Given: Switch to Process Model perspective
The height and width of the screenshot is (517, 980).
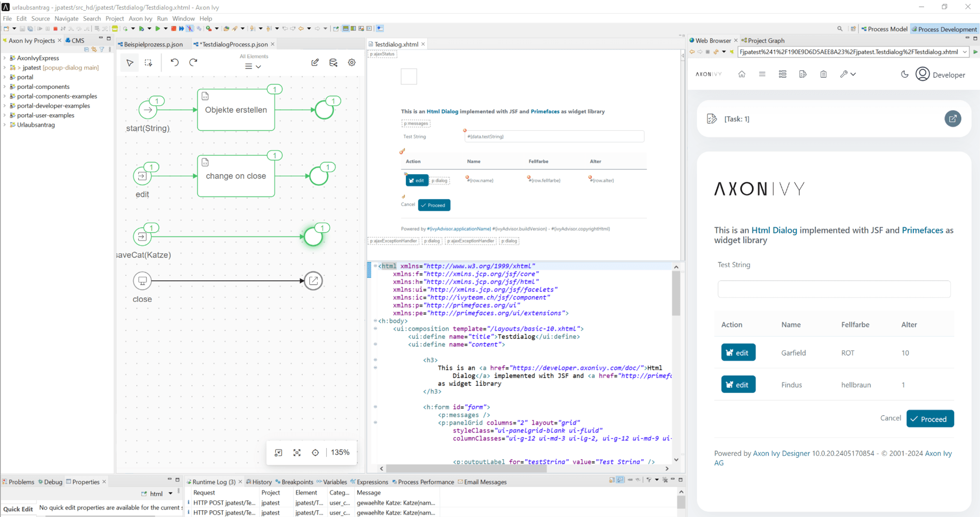Looking at the screenshot, I should point(884,29).
